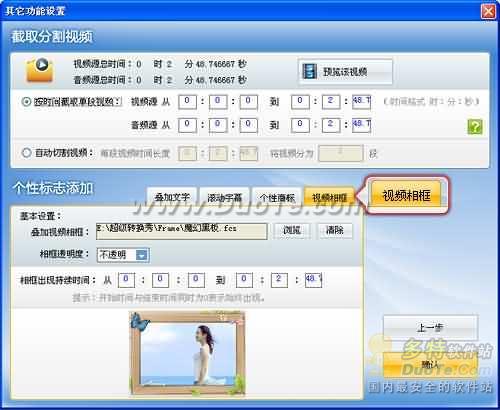Click the photo frame preview thumbnail
500x410 pixels.
coord(187,353)
